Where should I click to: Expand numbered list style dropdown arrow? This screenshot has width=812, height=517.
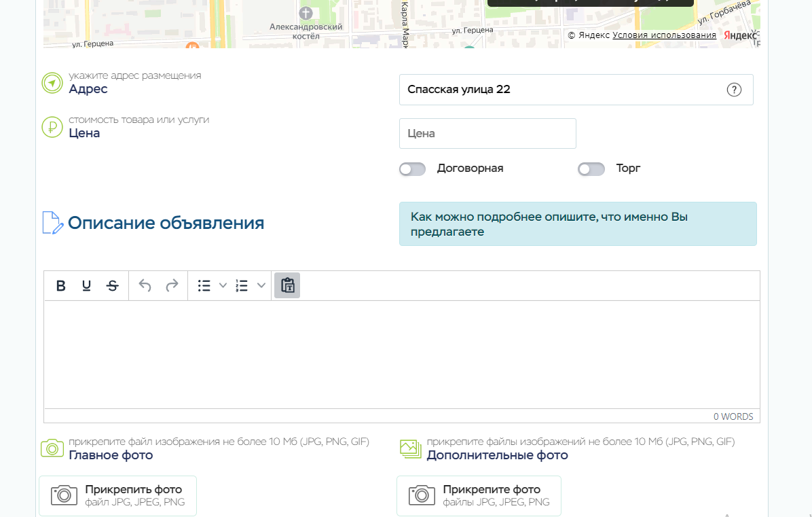(x=261, y=286)
